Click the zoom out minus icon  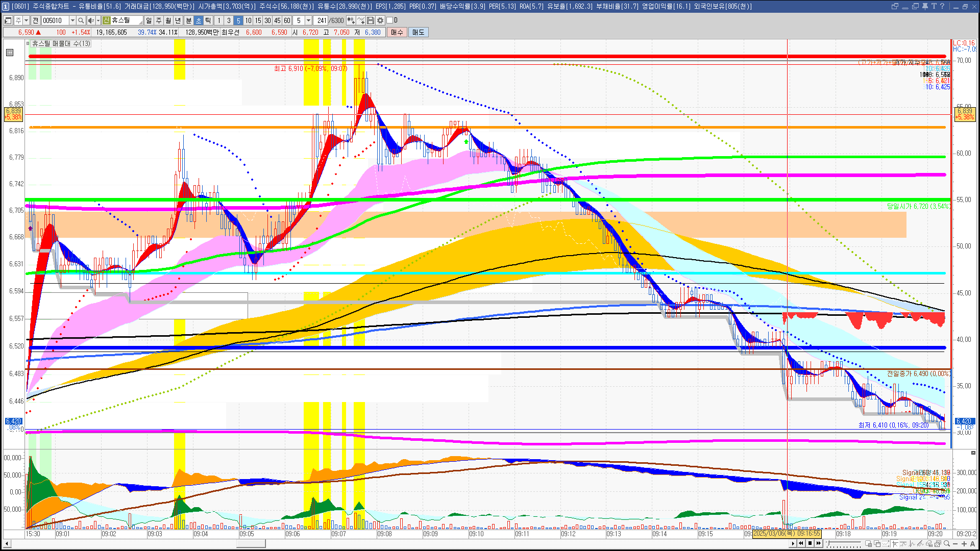(955, 544)
